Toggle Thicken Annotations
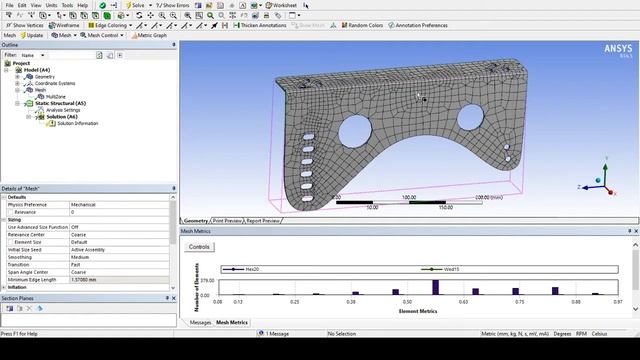 260,25
